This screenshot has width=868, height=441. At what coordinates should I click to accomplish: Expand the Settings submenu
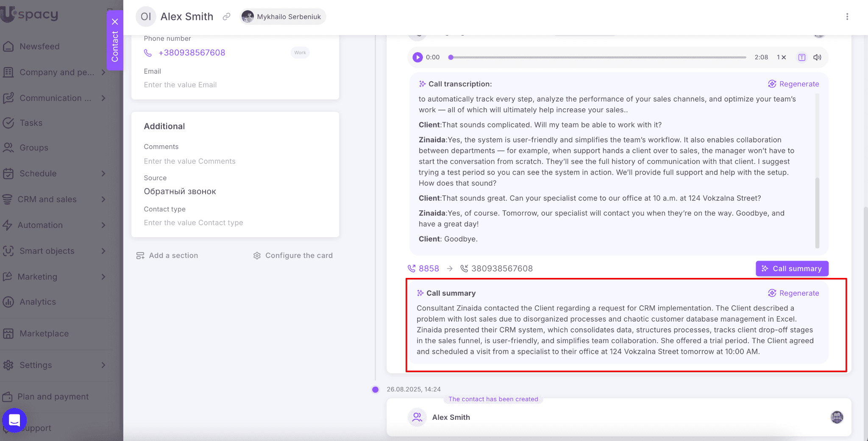click(x=103, y=365)
